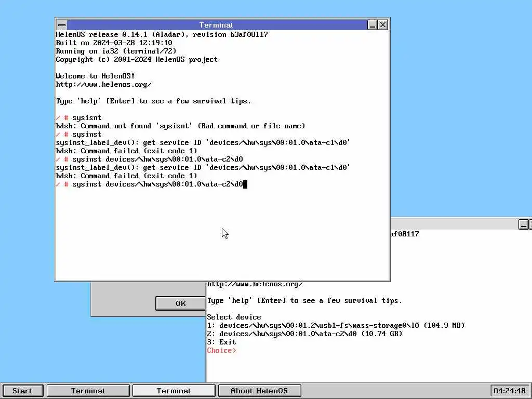This screenshot has height=399, width=532.
Task: Click the partial URL in background Terminal
Action: (x=255, y=284)
